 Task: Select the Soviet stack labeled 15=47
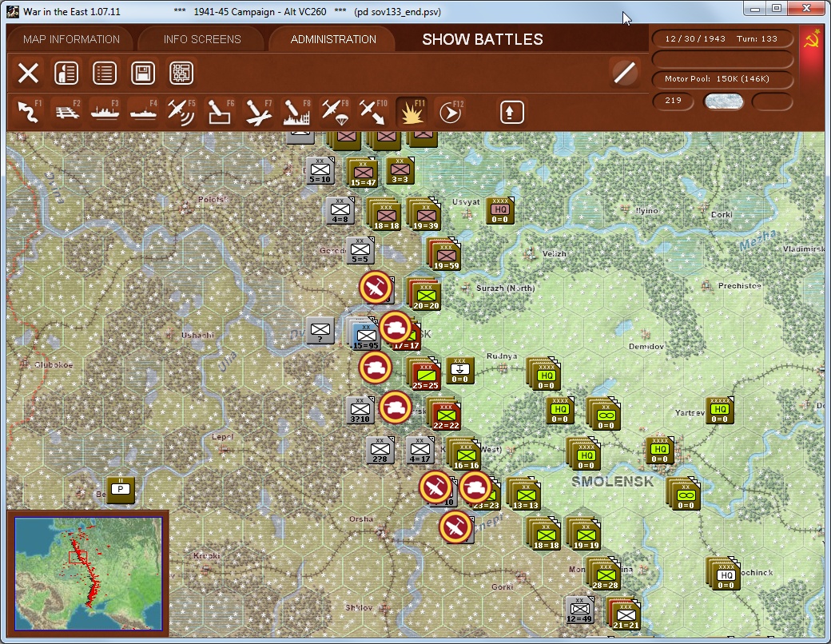[x=363, y=173]
